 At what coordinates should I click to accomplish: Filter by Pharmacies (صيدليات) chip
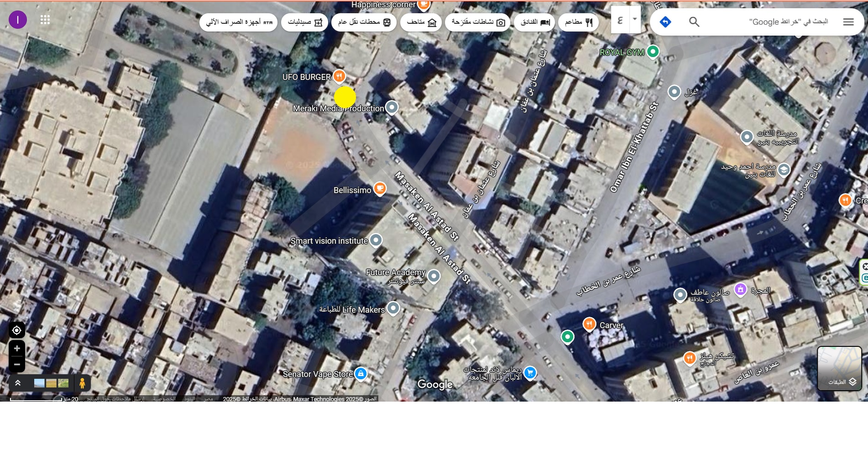(304, 22)
